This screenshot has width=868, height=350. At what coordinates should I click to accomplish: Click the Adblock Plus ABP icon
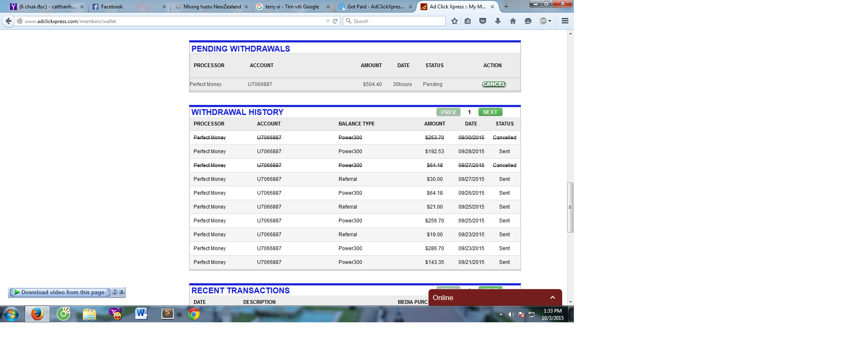[x=543, y=21]
